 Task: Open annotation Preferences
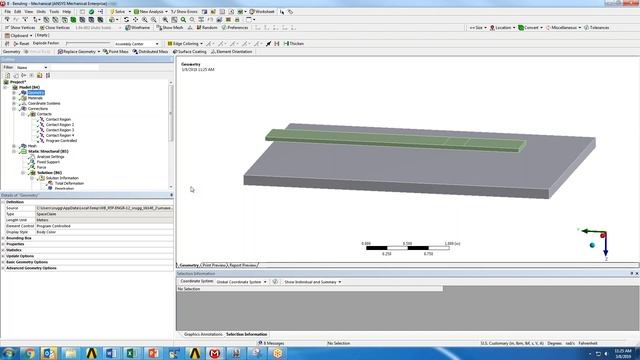click(235, 28)
